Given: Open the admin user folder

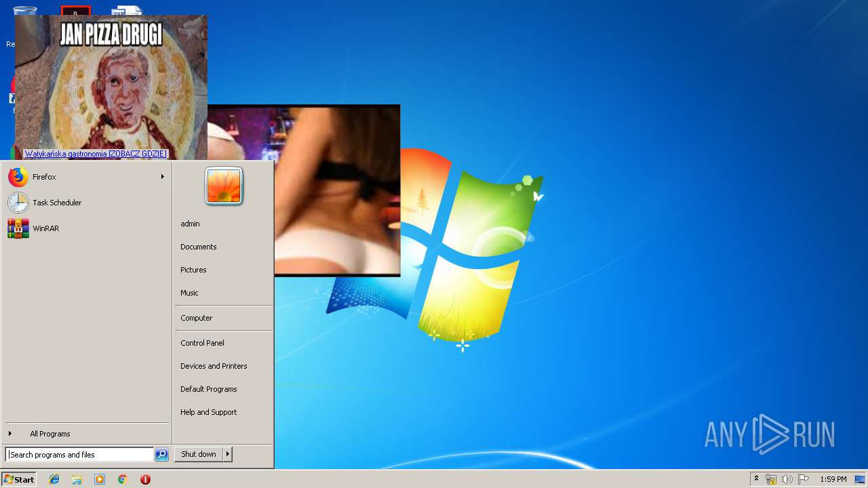Looking at the screenshot, I should (190, 224).
